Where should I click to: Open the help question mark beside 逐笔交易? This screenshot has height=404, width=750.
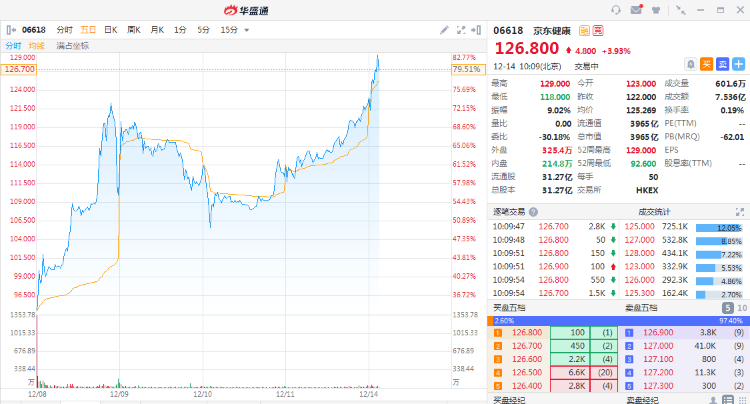(533, 212)
